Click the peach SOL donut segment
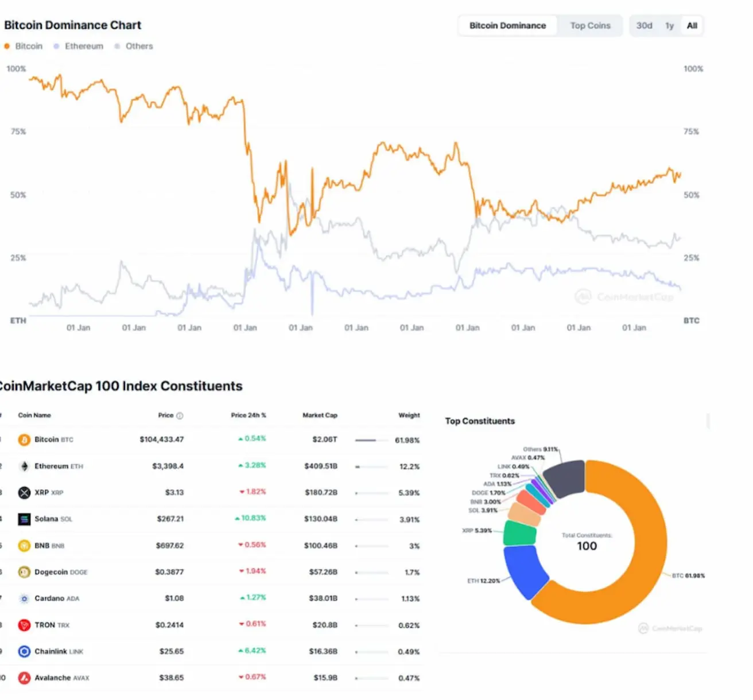 (x=525, y=514)
